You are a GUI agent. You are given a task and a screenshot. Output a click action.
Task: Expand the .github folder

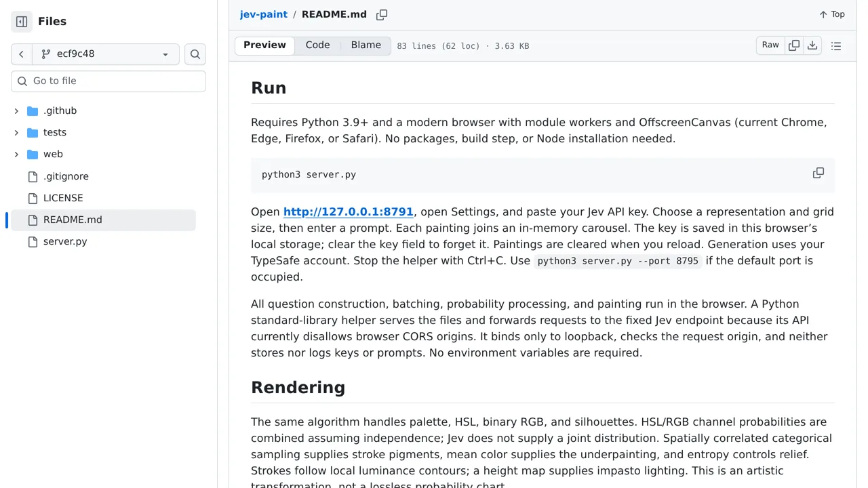(16, 110)
